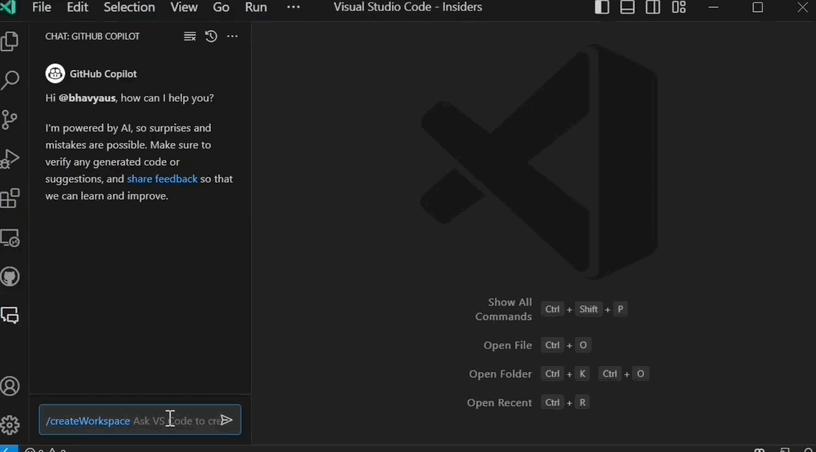Open the Explorer view in activity bar

click(x=10, y=41)
